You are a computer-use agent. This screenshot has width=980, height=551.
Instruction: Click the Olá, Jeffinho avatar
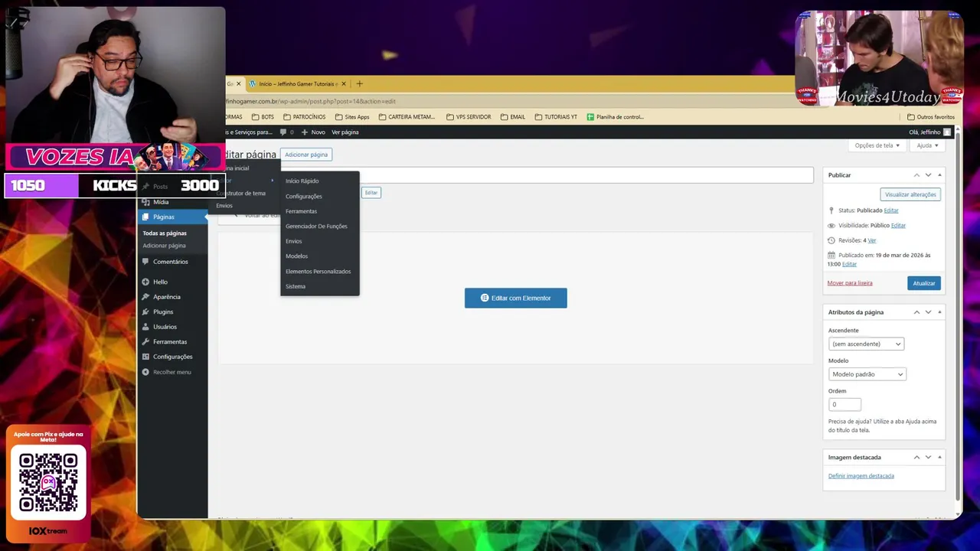tap(947, 132)
